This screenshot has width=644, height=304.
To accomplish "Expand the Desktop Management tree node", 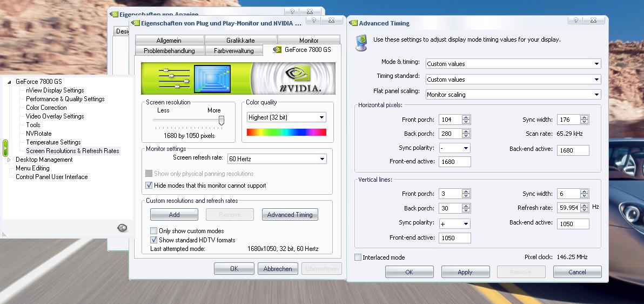I will pos(9,160).
